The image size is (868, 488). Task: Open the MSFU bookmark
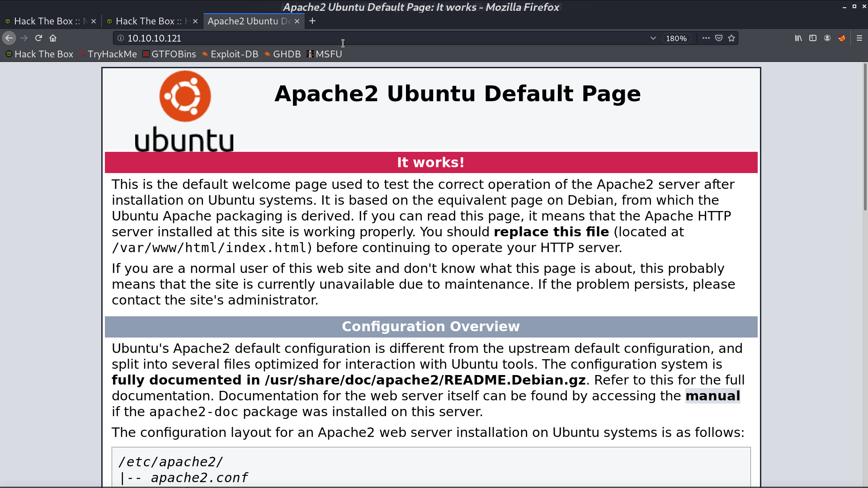(x=324, y=54)
